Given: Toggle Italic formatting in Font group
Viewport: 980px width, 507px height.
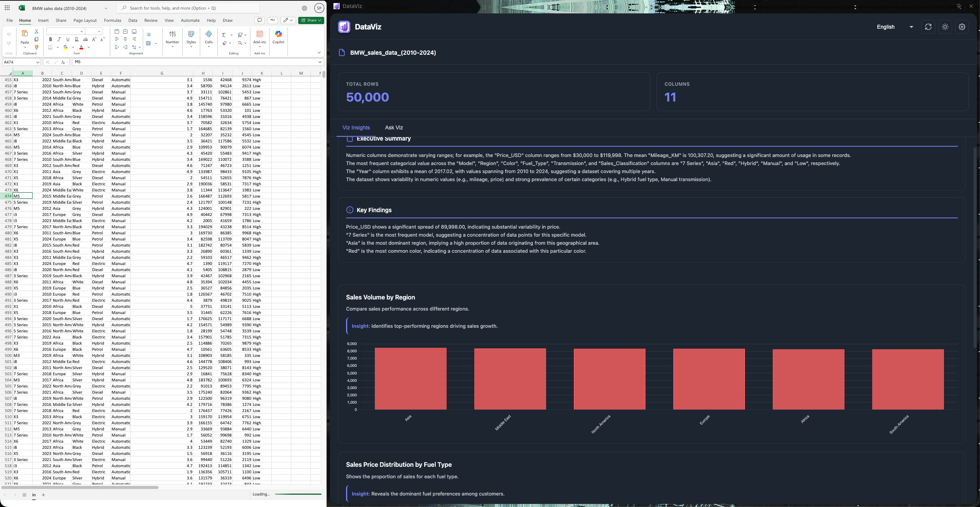Looking at the screenshot, I should tap(59, 39).
